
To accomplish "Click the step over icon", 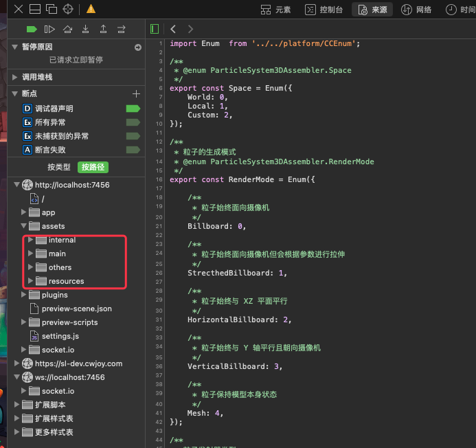I will coord(67,29).
